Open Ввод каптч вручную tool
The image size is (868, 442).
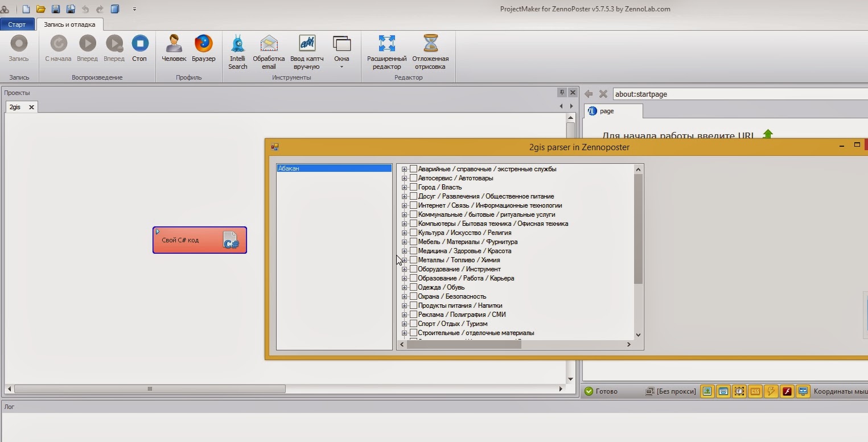click(307, 52)
